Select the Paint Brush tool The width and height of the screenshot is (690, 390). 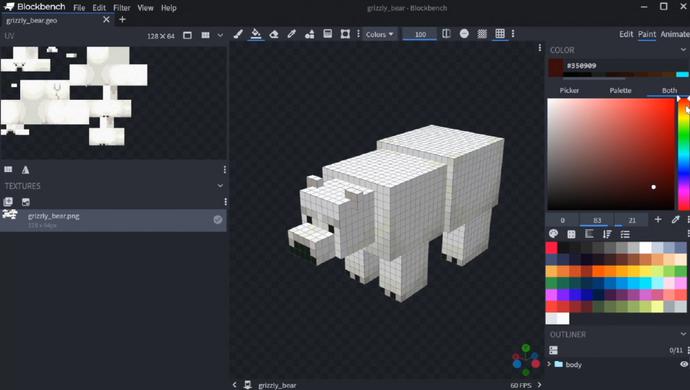pos(238,34)
